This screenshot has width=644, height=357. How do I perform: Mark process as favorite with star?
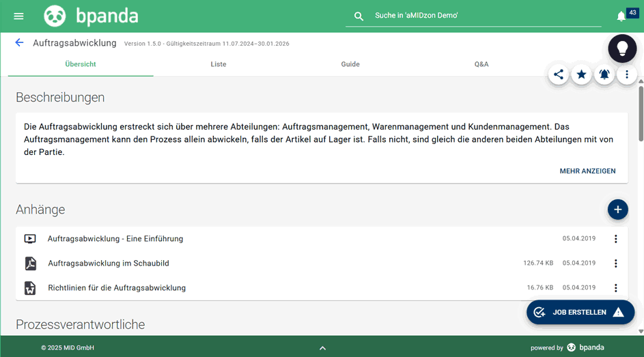(x=581, y=74)
